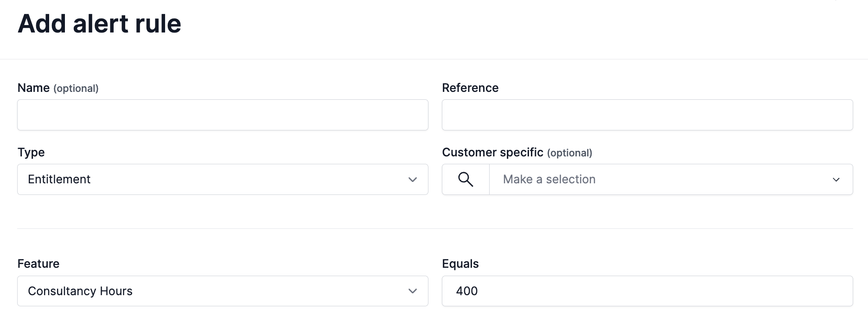Focus the Name text field
This screenshot has width=868, height=336.
[223, 115]
